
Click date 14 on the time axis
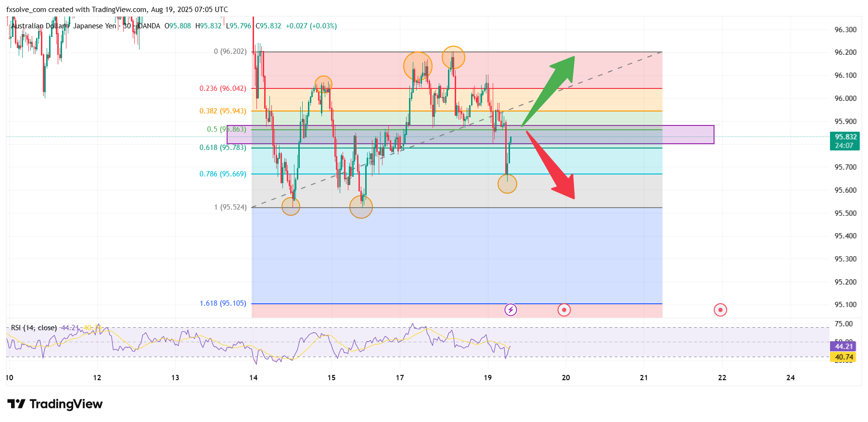coord(254,378)
